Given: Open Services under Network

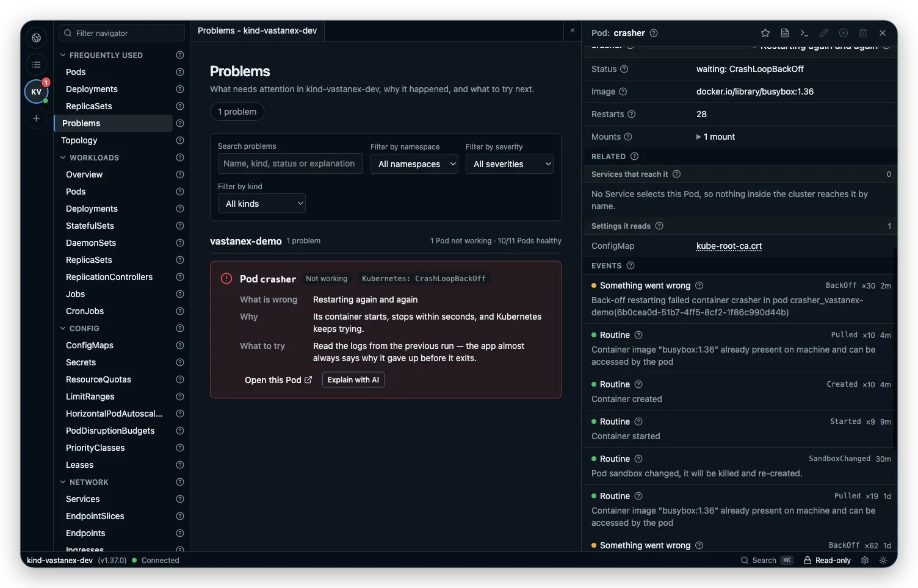Looking at the screenshot, I should click(x=82, y=499).
